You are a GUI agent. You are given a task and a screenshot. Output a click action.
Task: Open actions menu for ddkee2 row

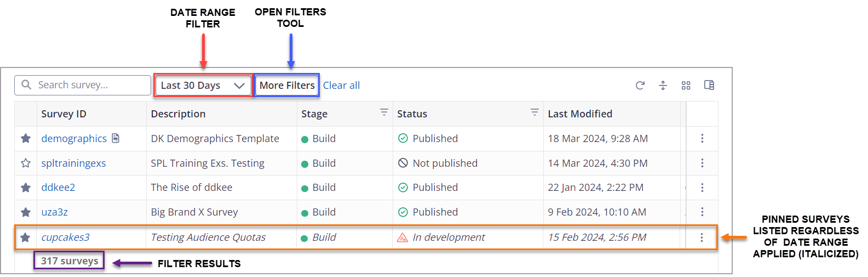pyautogui.click(x=702, y=188)
